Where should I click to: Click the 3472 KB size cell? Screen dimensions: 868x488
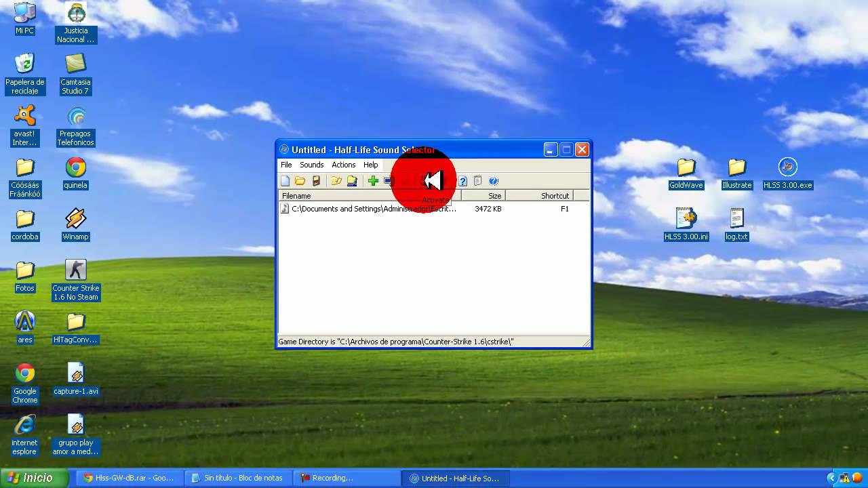[x=488, y=209]
